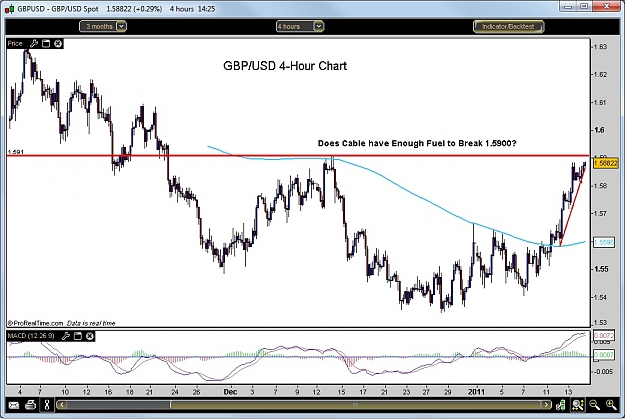Click the scrollbar right arrow
Image resolution: width=625 pixels, height=419 pixels.
coord(547,405)
